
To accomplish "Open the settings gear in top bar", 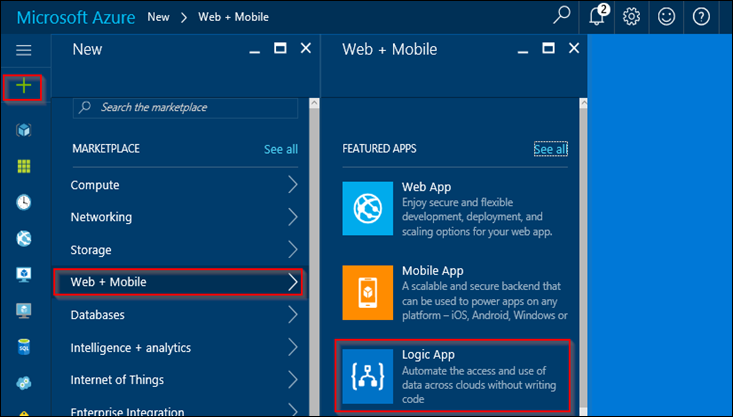I will [x=631, y=17].
